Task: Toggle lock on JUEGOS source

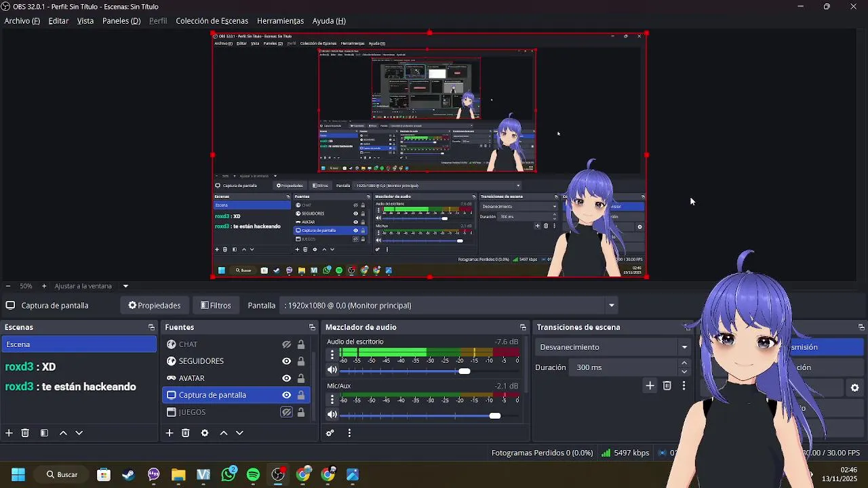Action: [301, 412]
